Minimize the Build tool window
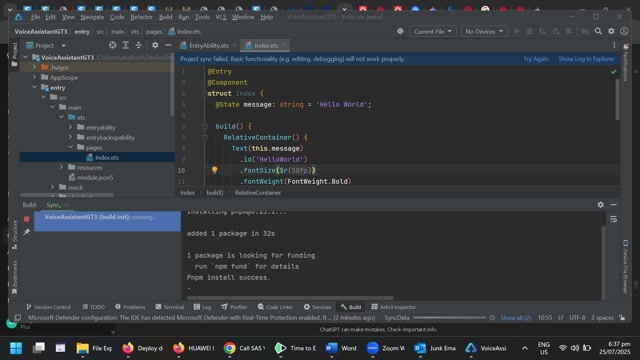The height and width of the screenshot is (360, 640). tap(613, 204)
